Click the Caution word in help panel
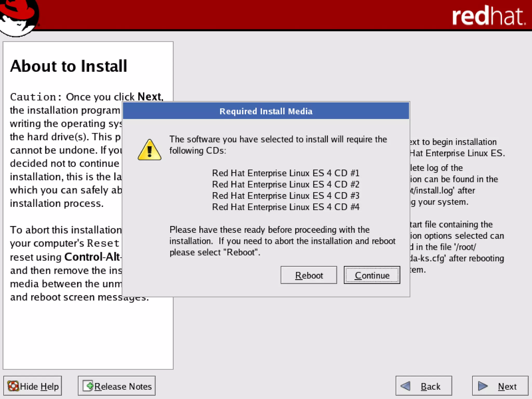Image resolution: width=532 pixels, height=399 pixels. (33, 97)
